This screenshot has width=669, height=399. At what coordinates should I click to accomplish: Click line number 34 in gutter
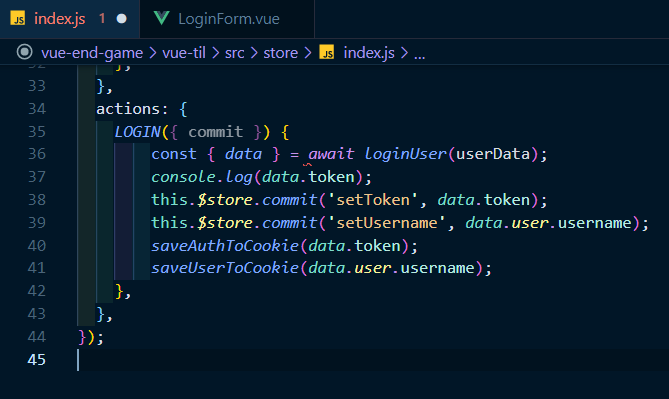click(x=37, y=109)
